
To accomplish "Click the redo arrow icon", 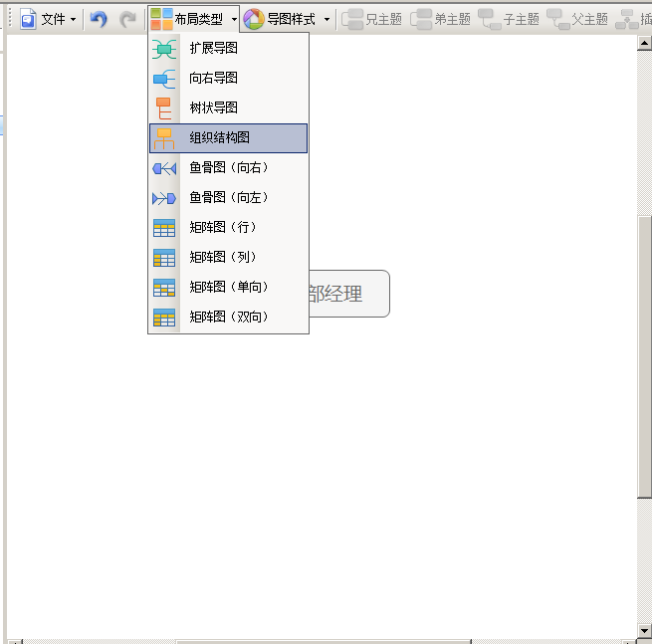I will coord(127,19).
